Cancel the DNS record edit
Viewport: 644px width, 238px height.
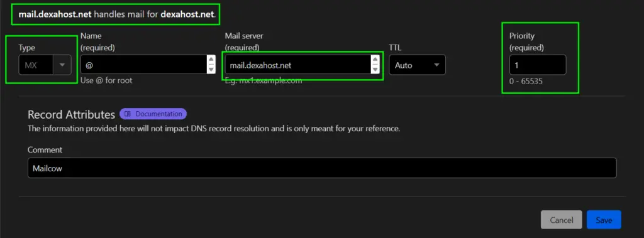point(562,220)
